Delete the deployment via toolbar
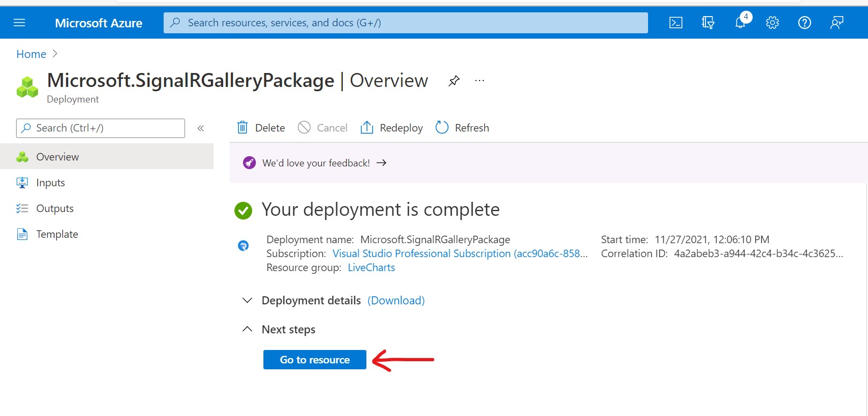This screenshot has height=416, width=868. coord(261,128)
